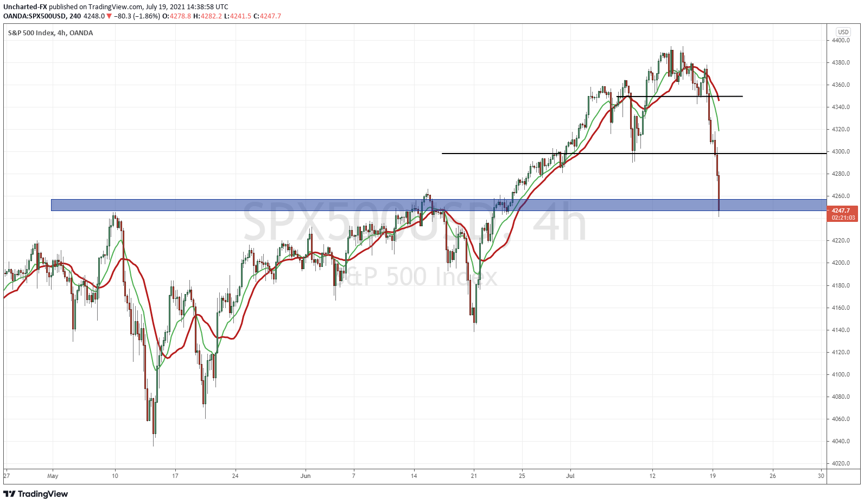This screenshot has height=504, width=864.
Task: Click the 4300.0 price axis label
Action: (x=841, y=151)
